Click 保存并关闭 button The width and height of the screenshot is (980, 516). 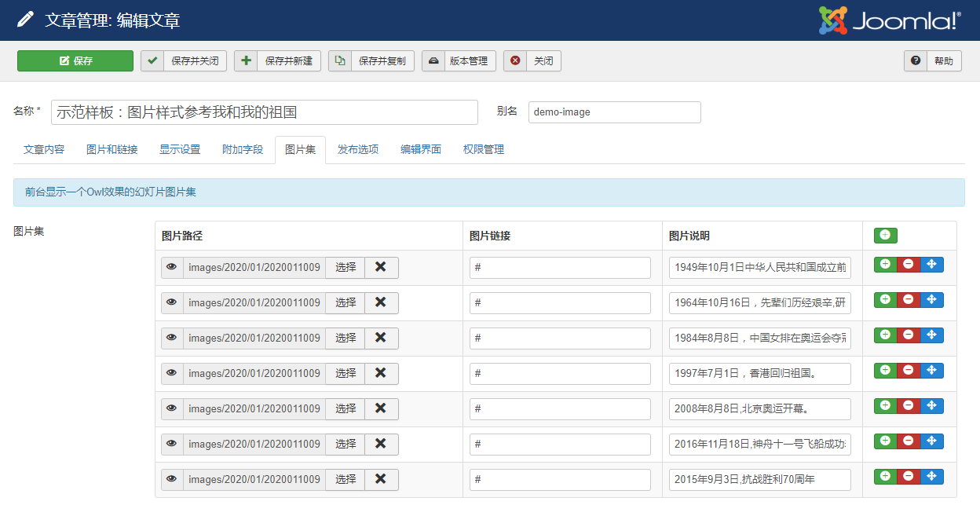tap(184, 61)
